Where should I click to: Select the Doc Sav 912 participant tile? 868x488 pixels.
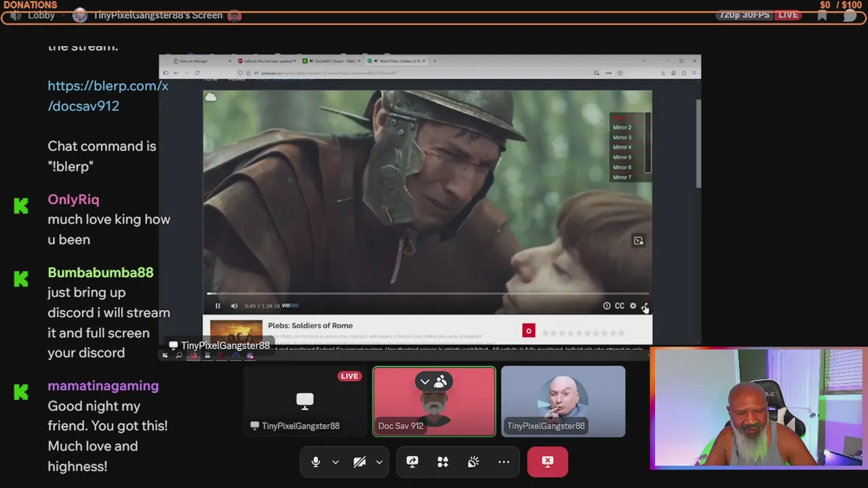pos(434,401)
